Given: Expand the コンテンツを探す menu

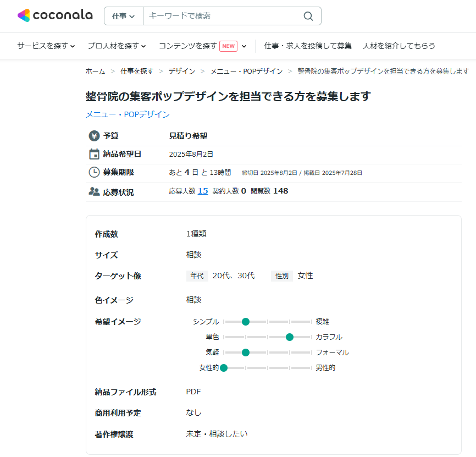Looking at the screenshot, I should 188,46.
